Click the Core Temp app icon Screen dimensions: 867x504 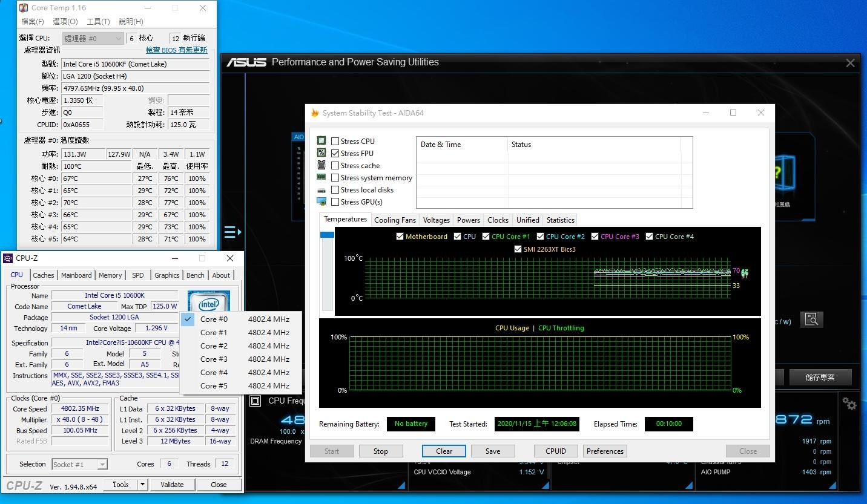[24, 8]
